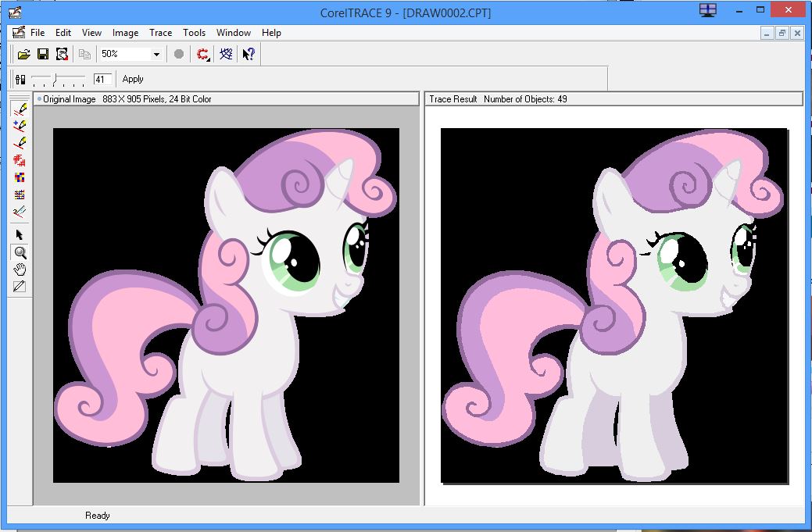Click the Original Image panel header
Viewport: 812px width, 532px height.
click(227, 99)
